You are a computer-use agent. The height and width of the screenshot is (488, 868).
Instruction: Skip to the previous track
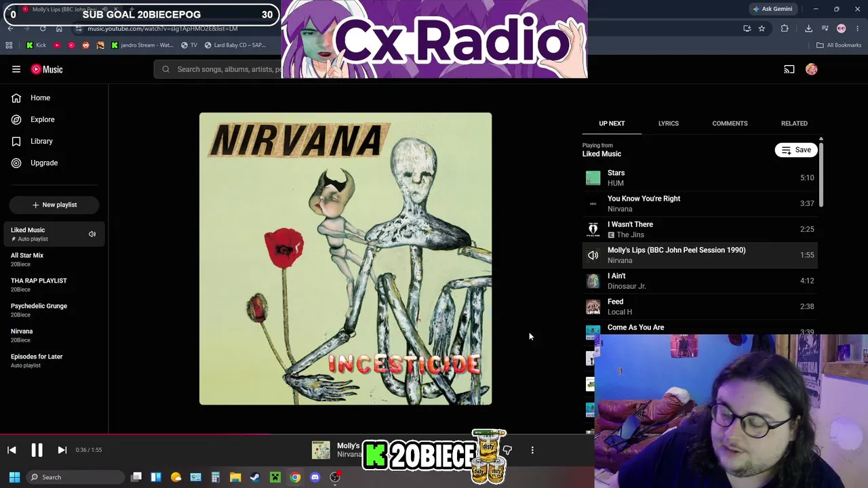pos(12,450)
